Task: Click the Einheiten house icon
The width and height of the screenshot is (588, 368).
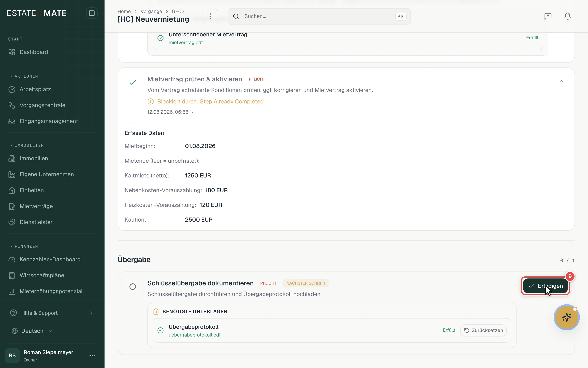Action: 12,190
